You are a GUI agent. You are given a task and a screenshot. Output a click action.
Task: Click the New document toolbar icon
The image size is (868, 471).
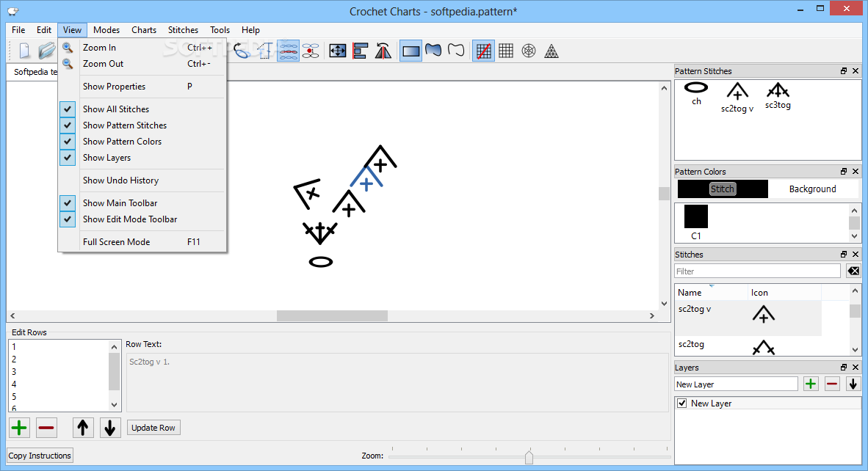(24, 51)
